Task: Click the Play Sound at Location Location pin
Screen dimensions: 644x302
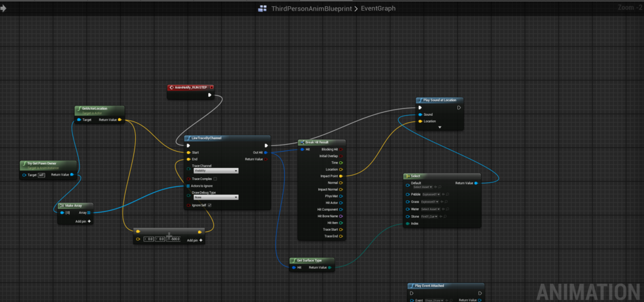Action: point(420,121)
